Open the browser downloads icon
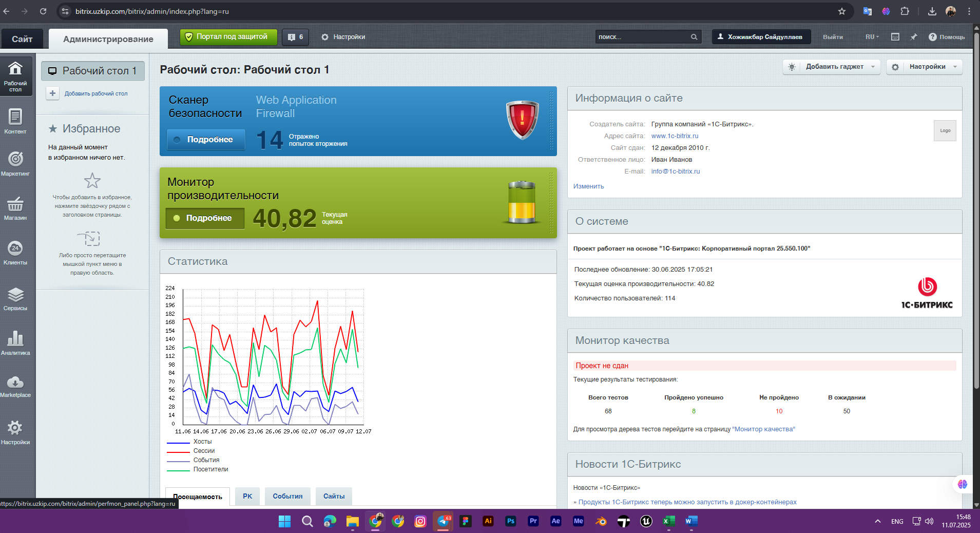980x533 pixels. pyautogui.click(x=932, y=11)
